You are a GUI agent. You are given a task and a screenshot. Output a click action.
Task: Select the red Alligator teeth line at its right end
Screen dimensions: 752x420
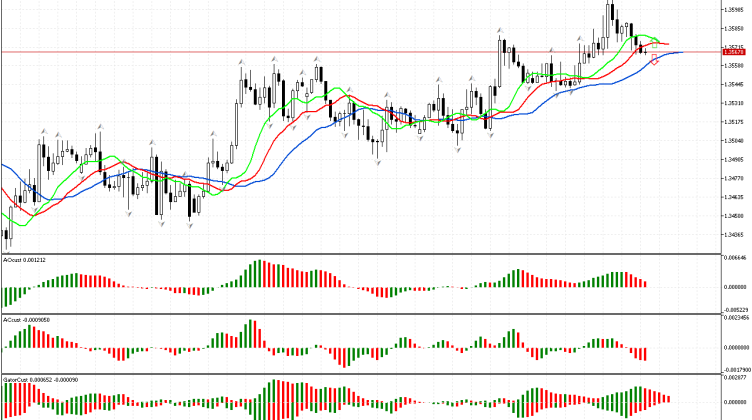click(x=667, y=45)
